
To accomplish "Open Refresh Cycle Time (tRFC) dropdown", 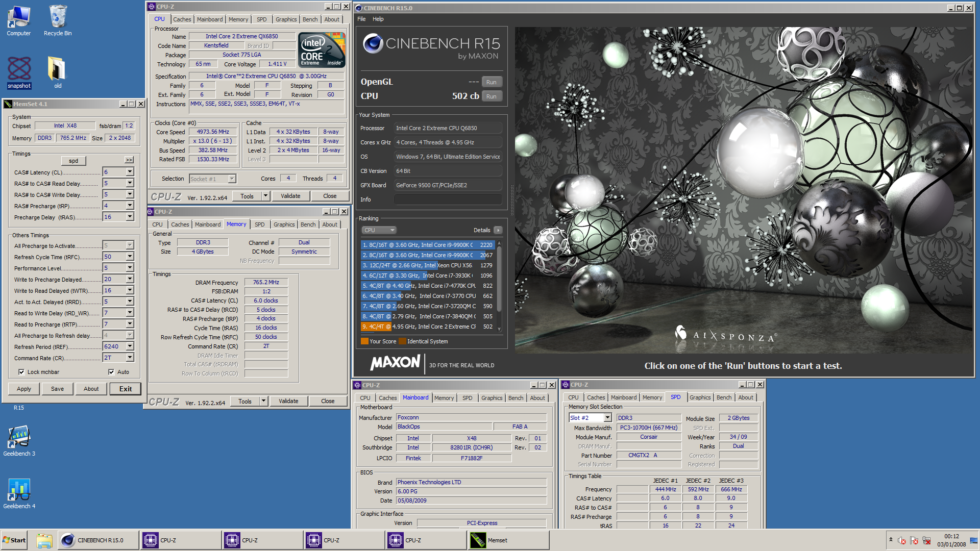I will (x=130, y=257).
